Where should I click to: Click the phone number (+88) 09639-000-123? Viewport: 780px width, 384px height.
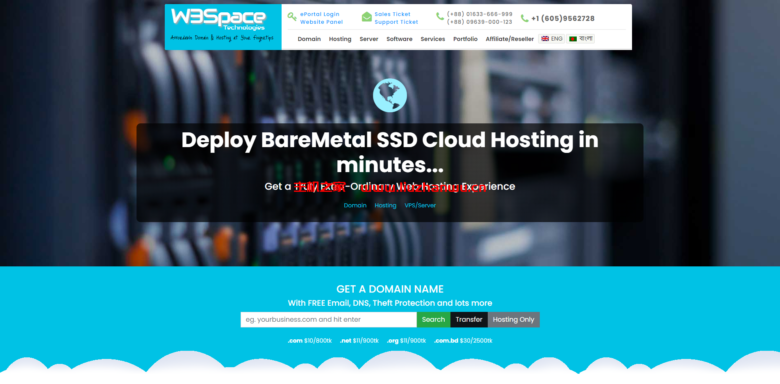pyautogui.click(x=480, y=22)
